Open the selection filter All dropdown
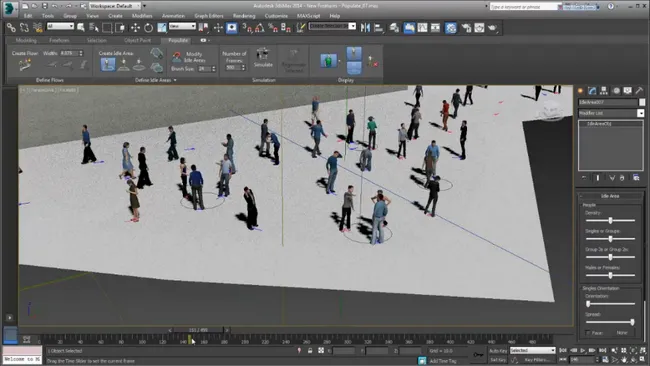 [60, 26]
